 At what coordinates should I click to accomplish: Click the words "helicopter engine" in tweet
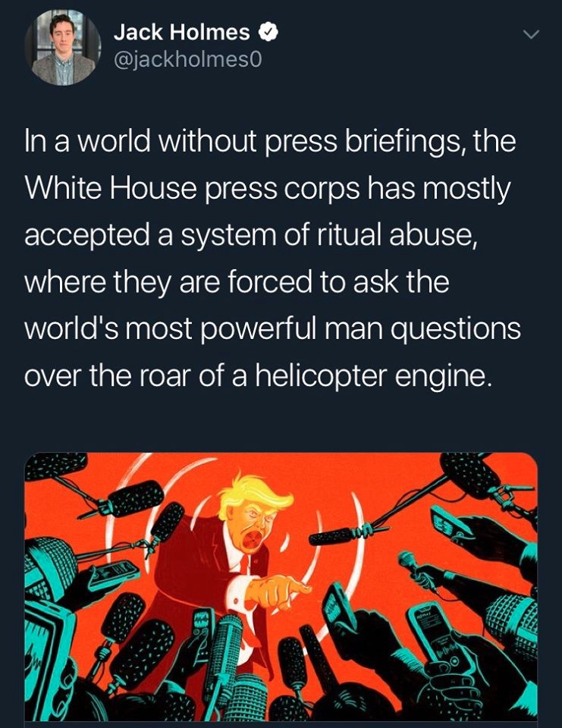point(372,375)
